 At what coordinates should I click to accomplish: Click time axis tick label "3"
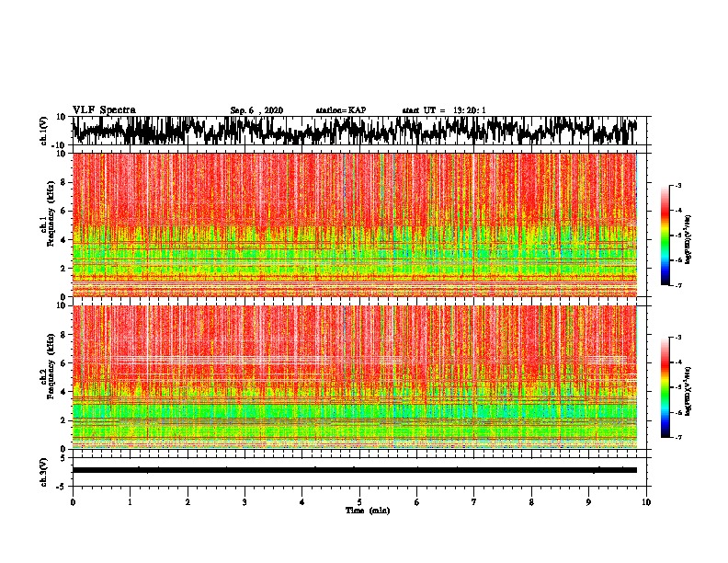click(x=245, y=502)
